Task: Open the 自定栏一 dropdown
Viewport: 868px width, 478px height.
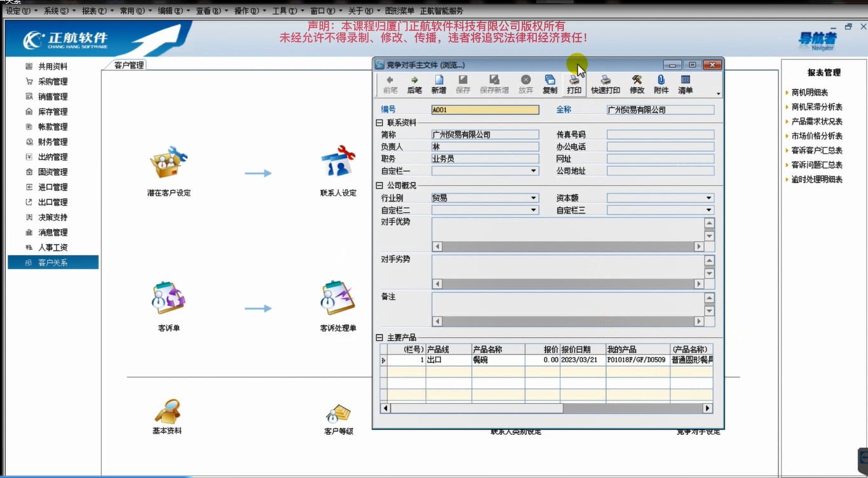Action: click(x=534, y=171)
